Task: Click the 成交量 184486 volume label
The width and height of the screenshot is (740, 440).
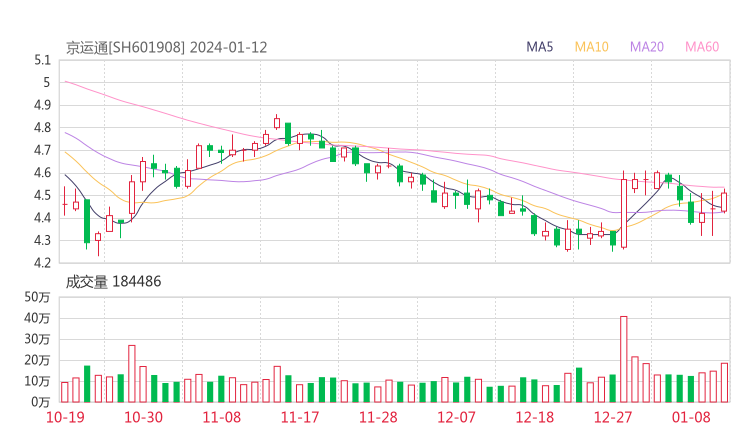Action: point(113,282)
